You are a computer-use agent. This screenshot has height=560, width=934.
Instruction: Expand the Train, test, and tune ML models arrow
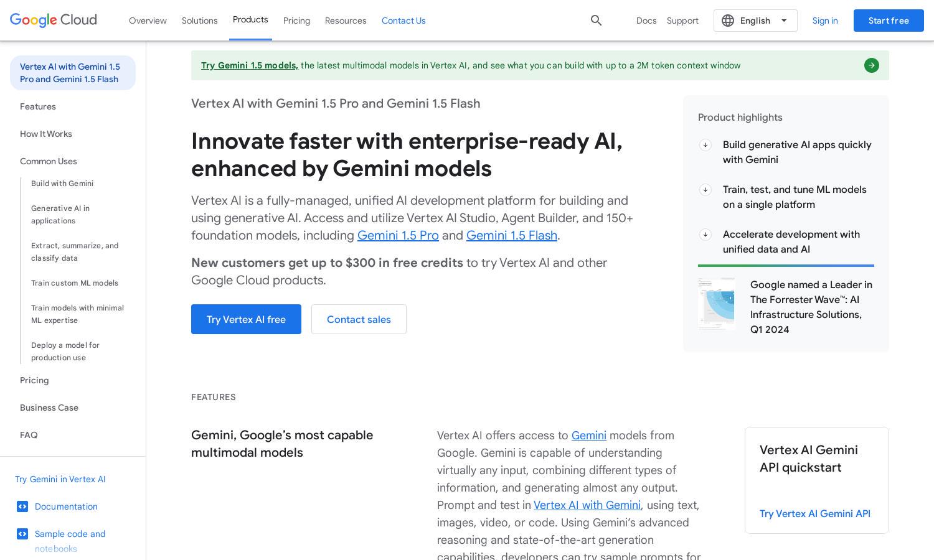tap(705, 190)
